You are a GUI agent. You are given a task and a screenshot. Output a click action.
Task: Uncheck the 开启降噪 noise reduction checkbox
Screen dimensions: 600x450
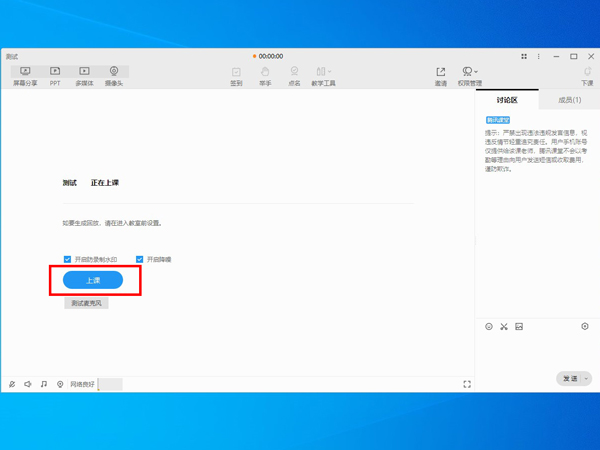pos(140,259)
